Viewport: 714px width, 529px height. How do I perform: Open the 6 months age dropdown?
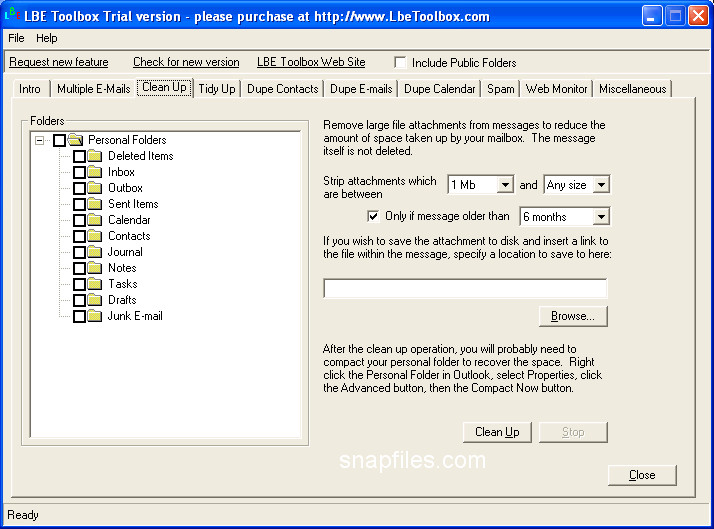pos(601,217)
